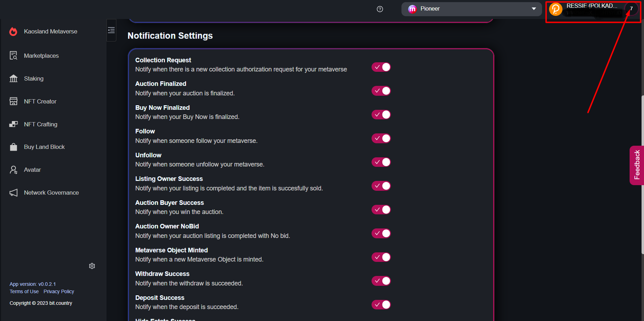Viewport: 644px width, 321px height.
Task: Click the Network Governance megaphone icon
Action: click(x=13, y=193)
